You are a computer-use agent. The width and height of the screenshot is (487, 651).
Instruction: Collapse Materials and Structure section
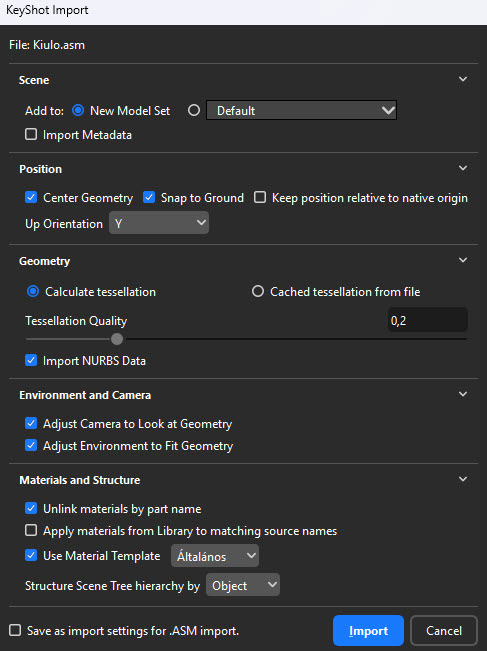click(x=463, y=479)
